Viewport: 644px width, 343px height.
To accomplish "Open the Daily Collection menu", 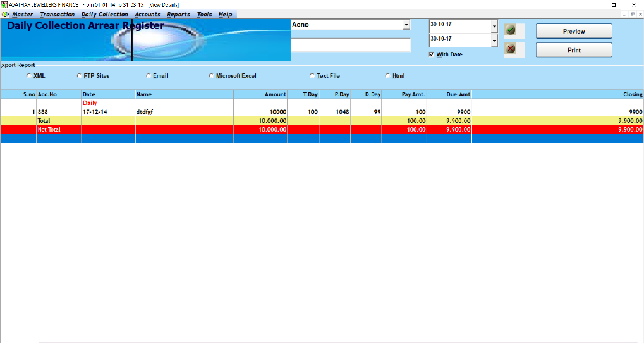I will tap(104, 14).
